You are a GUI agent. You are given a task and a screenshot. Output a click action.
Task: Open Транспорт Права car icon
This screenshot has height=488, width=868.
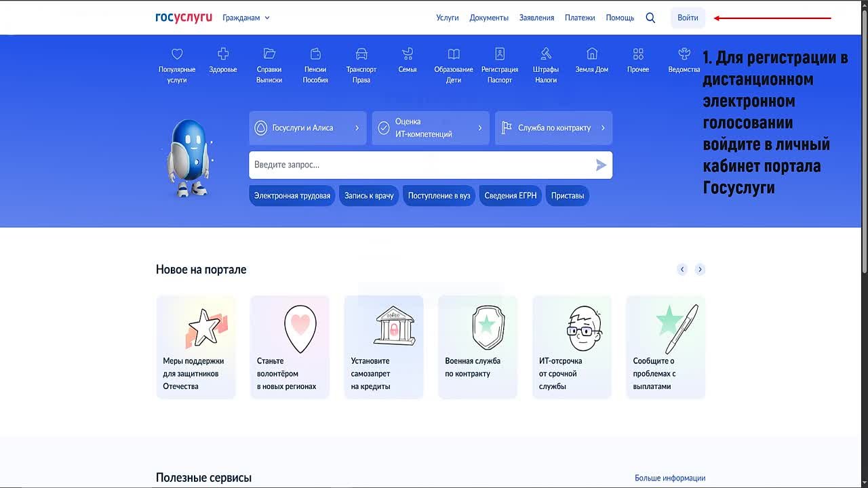361,54
